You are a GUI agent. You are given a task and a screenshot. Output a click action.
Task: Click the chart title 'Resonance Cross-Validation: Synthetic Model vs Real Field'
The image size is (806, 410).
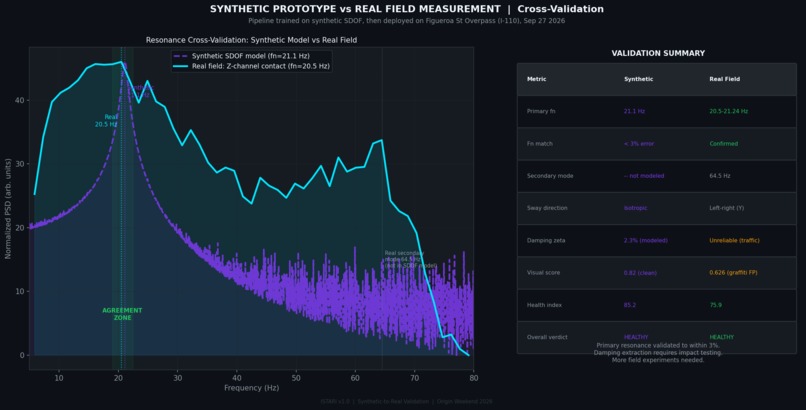click(x=251, y=40)
